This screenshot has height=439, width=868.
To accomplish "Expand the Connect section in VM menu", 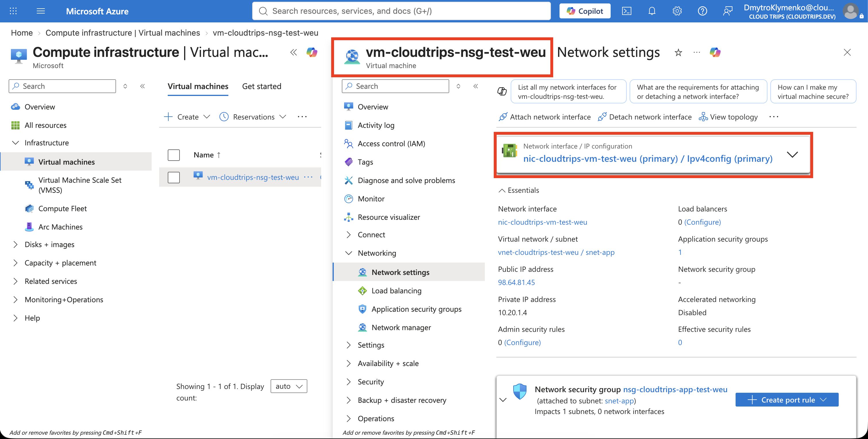I will point(348,235).
